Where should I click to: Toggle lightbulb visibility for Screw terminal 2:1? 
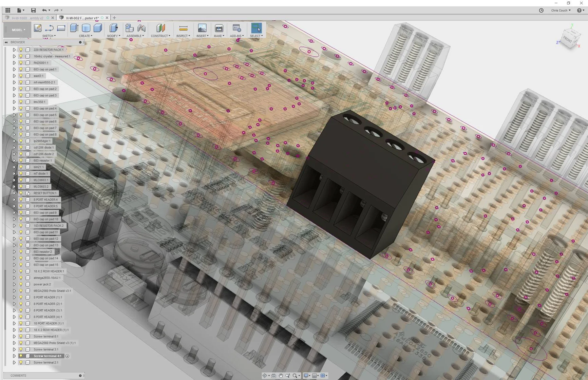click(x=21, y=362)
